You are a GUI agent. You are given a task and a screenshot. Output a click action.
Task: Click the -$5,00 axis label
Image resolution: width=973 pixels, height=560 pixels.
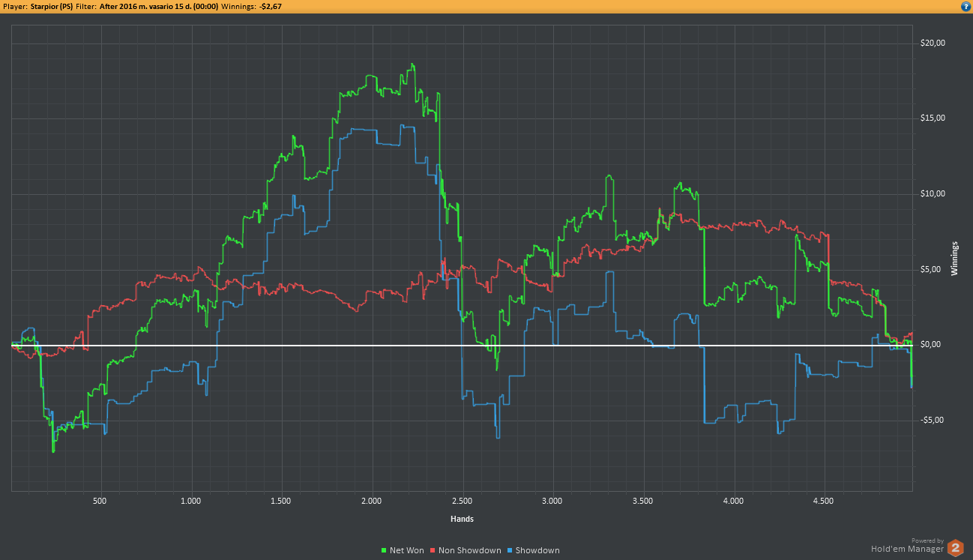coord(932,421)
